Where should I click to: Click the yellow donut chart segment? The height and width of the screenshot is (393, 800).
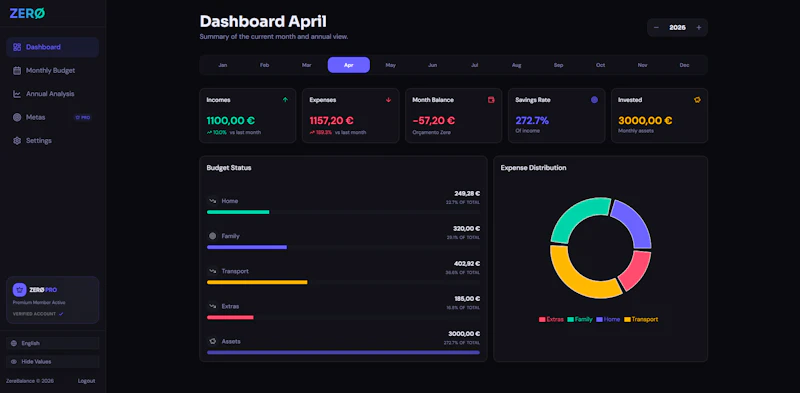point(574,280)
